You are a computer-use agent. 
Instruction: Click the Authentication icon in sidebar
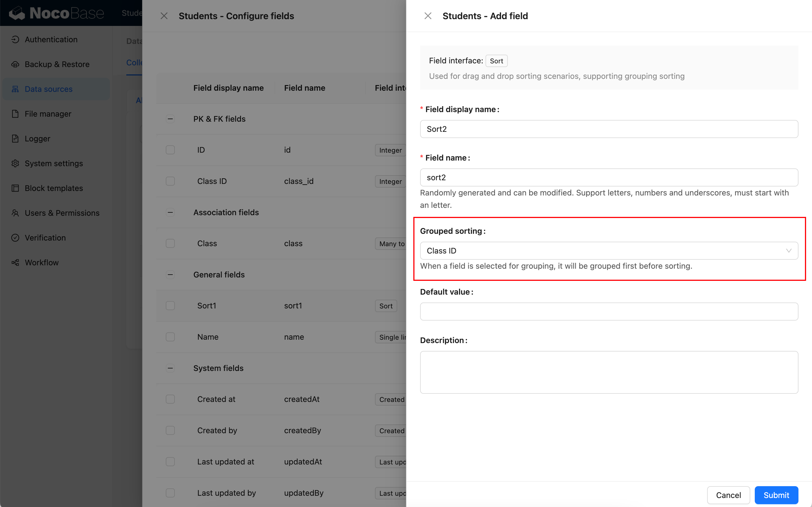15,39
